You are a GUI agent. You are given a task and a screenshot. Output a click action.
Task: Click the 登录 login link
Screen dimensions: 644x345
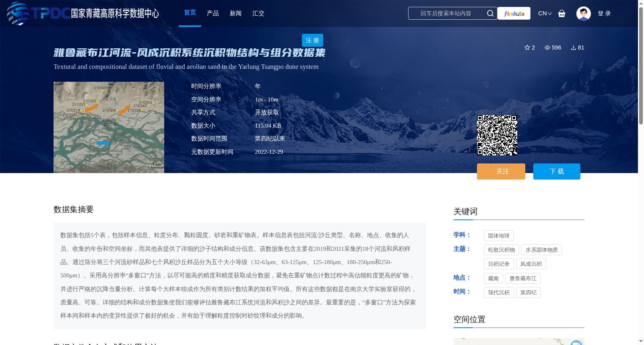click(604, 13)
